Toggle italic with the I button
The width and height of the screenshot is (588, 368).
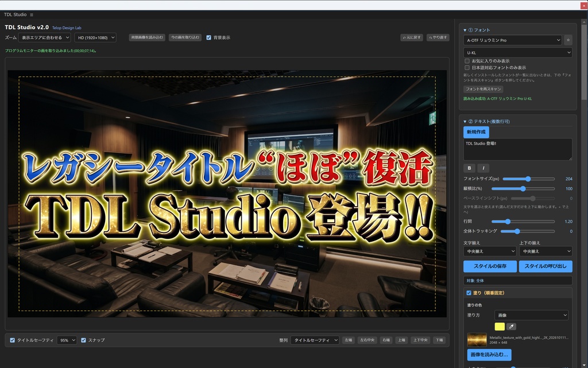pos(483,168)
